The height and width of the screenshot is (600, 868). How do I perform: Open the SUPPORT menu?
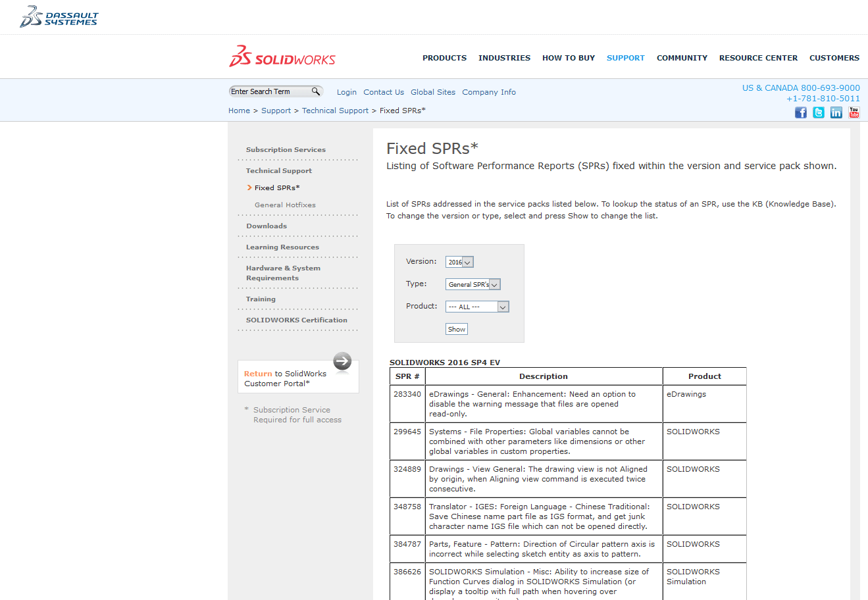pyautogui.click(x=626, y=58)
